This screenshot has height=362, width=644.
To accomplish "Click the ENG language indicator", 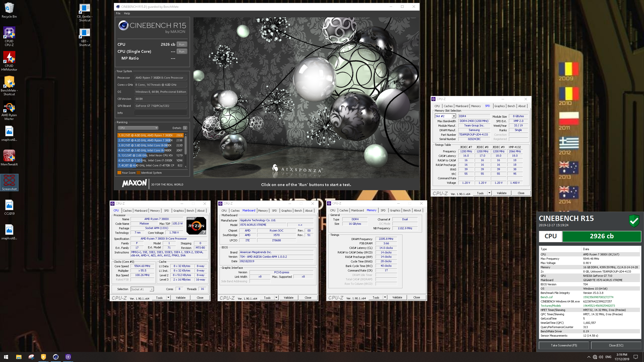I will coord(608,357).
